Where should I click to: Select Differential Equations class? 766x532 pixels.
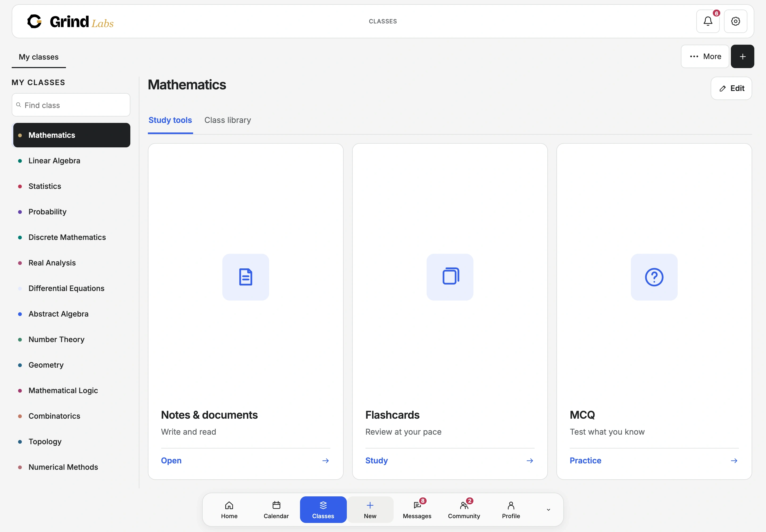click(71, 288)
